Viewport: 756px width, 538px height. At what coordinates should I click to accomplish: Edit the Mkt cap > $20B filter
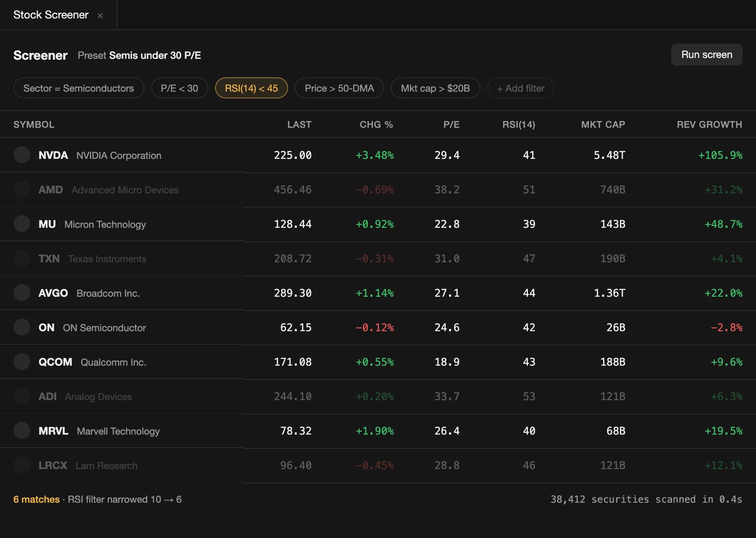[435, 88]
